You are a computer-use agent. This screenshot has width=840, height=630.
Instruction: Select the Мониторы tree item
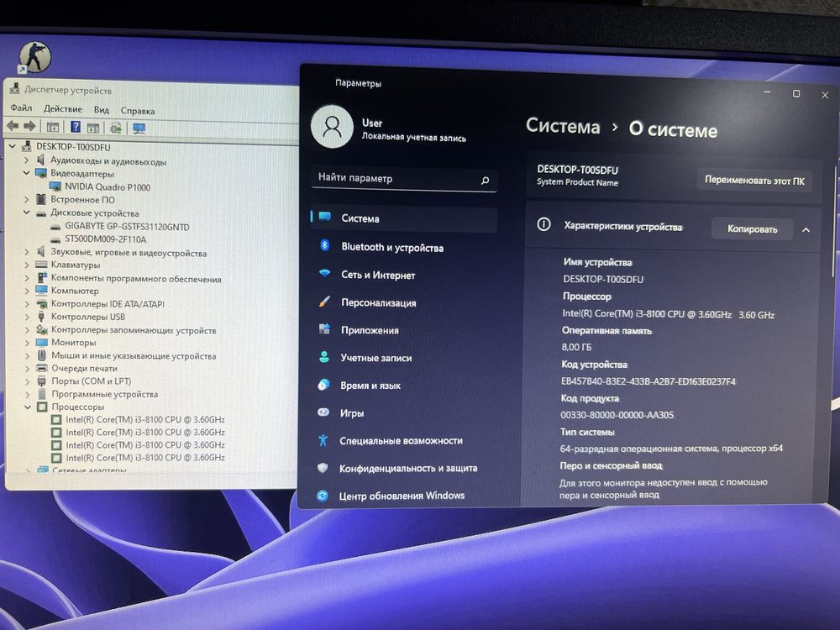click(x=73, y=343)
